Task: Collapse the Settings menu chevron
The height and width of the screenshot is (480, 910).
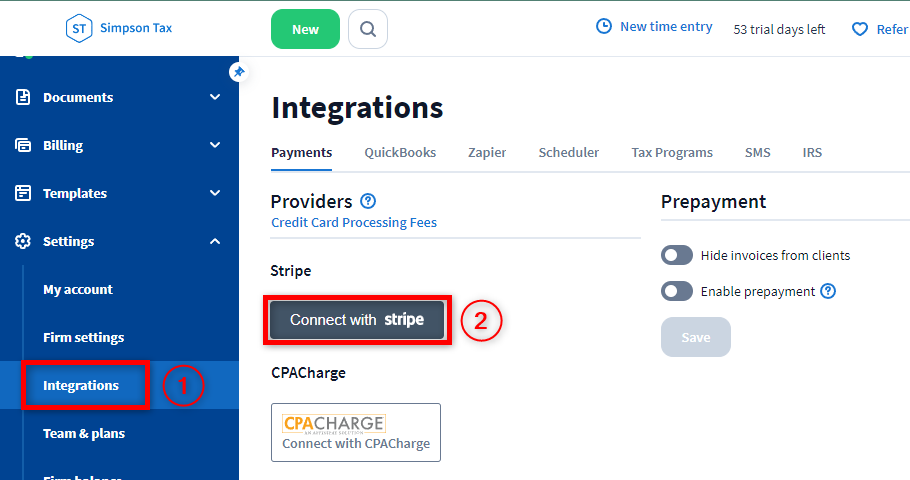Action: (x=215, y=241)
